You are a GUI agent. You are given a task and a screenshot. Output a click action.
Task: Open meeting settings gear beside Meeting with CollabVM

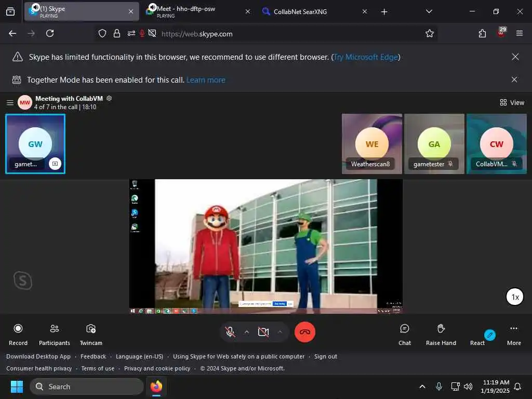[x=109, y=98]
